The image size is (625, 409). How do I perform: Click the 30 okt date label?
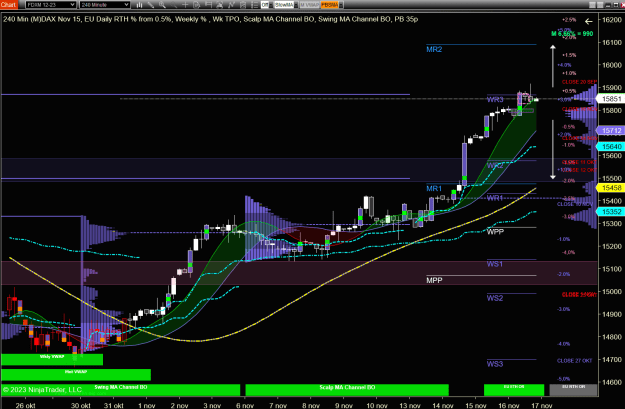tap(81, 405)
